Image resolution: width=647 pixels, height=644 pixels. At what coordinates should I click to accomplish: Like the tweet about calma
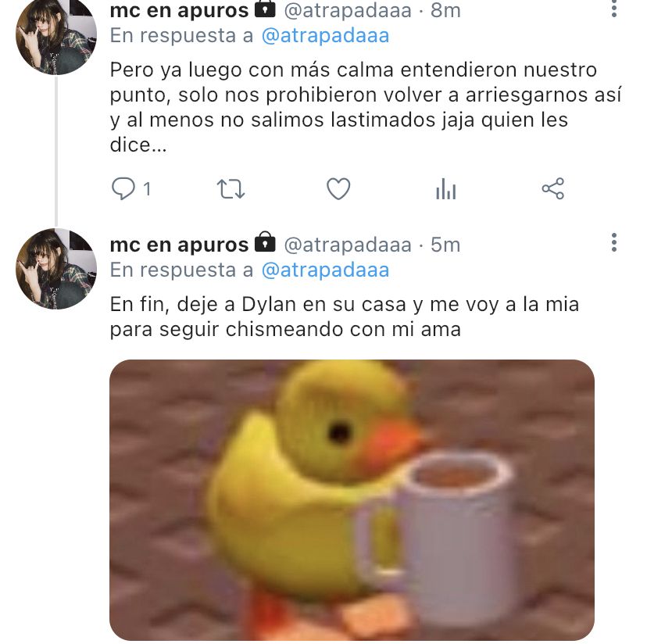coord(338,188)
